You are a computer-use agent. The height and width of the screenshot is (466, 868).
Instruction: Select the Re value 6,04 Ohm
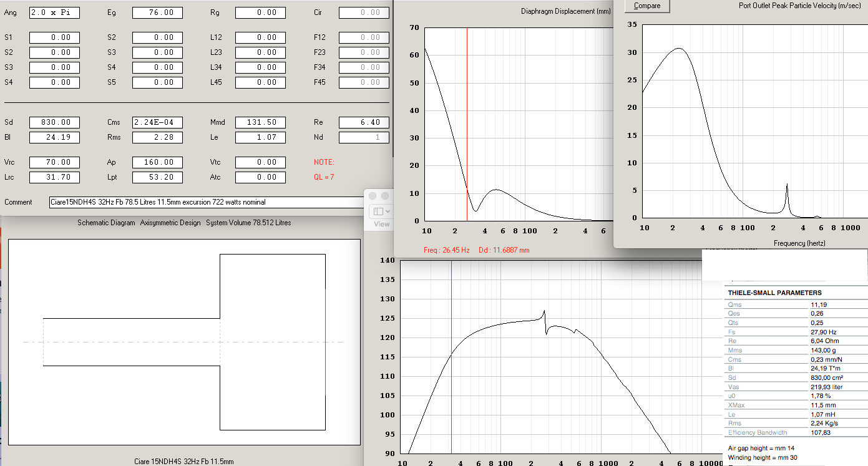point(824,341)
